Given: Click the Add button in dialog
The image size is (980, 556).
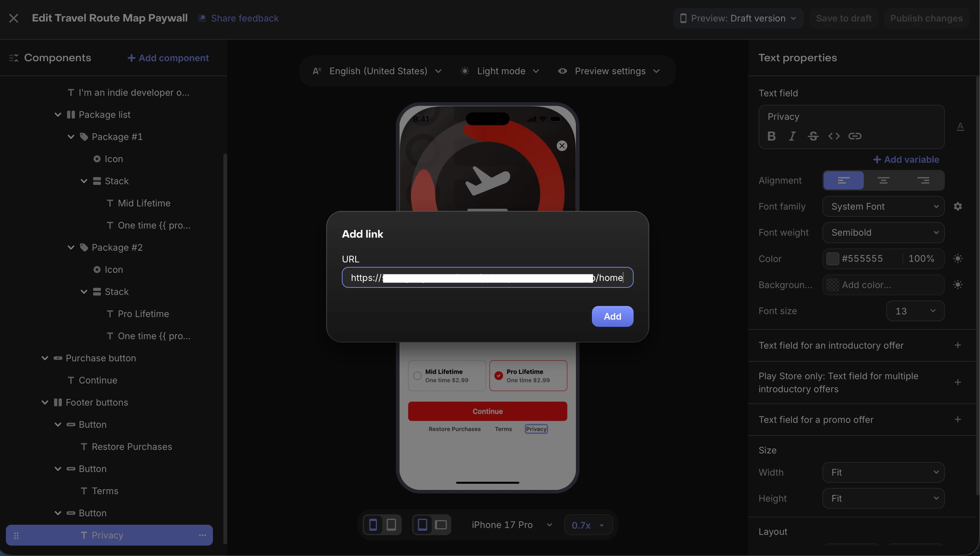Looking at the screenshot, I should [612, 316].
